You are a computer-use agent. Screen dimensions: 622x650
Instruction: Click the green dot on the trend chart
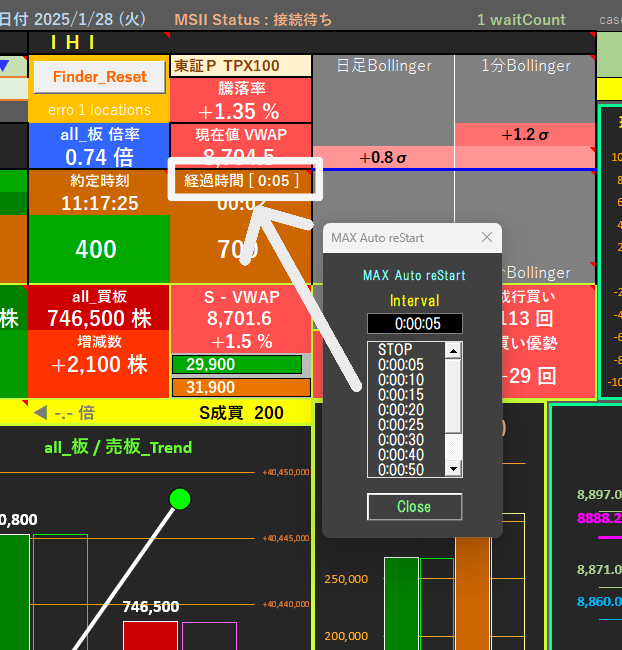pos(180,499)
